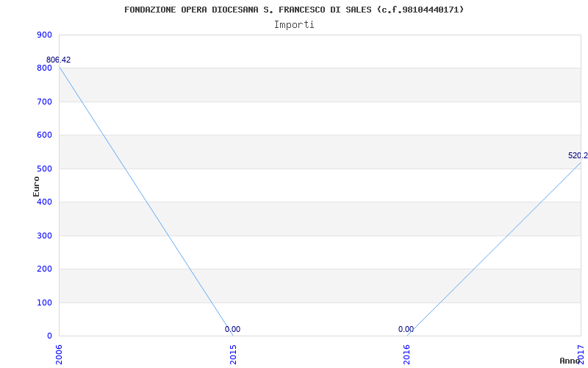
Task: Select the 806.42 data point label
Action: 59,60
